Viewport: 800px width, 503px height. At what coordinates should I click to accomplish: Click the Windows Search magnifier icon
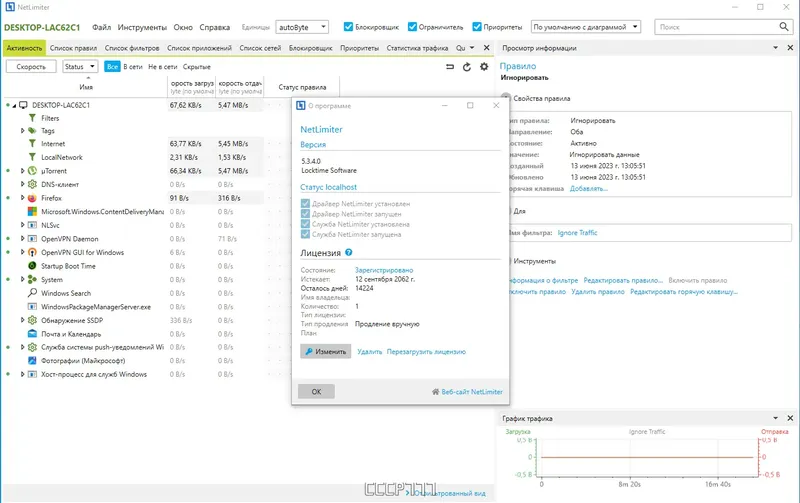pos(32,293)
